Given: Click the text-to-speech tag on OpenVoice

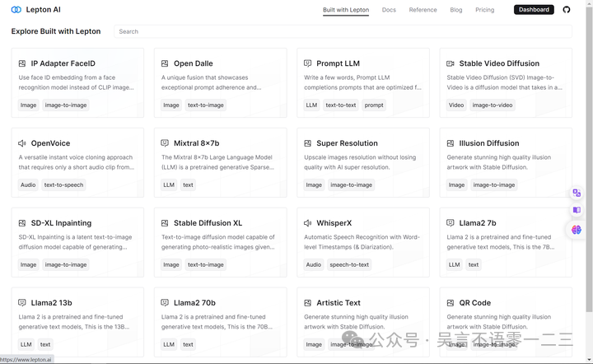Looking at the screenshot, I should point(63,184).
